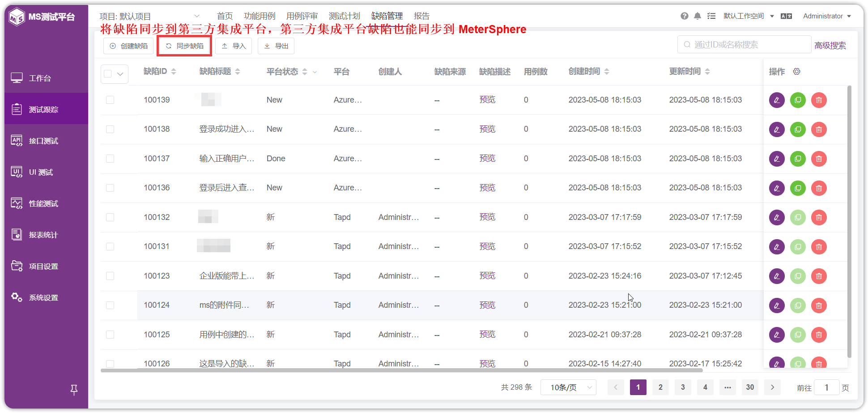868x413 pixels.
Task: Tick the select-all checkbox in header
Action: pyautogui.click(x=108, y=74)
